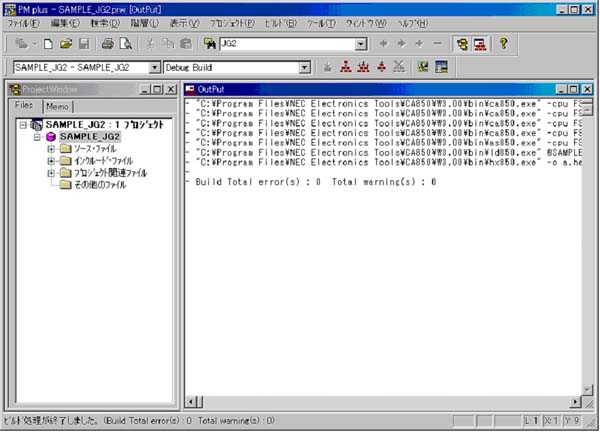Toggle the Output window display icon
The width and height of the screenshot is (600, 432).
pos(480,44)
